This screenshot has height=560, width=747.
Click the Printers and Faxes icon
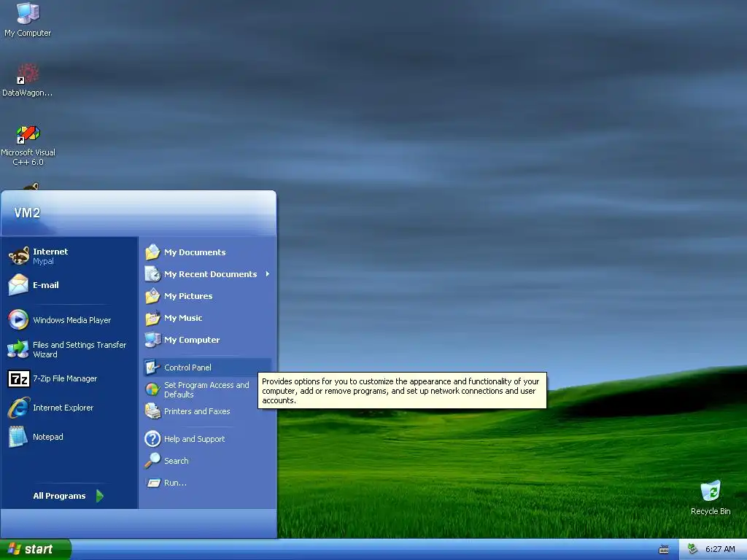pyautogui.click(x=152, y=411)
